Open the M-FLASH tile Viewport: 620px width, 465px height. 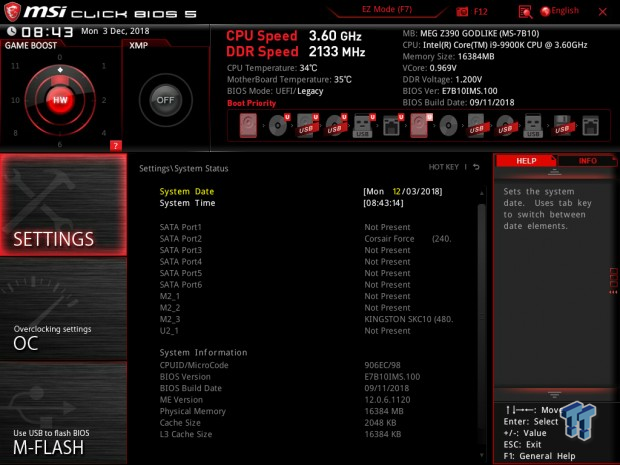coord(63,413)
